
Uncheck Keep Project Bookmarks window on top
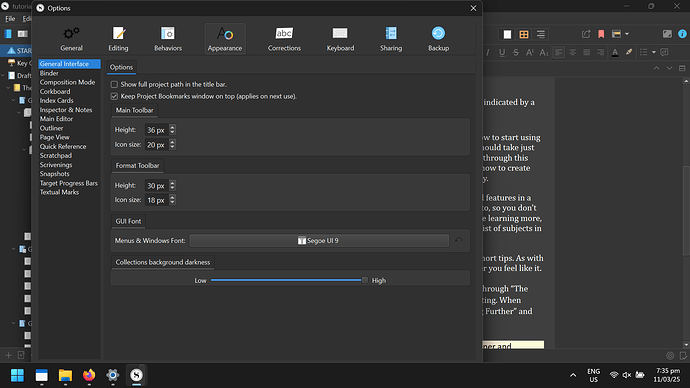pyautogui.click(x=114, y=96)
